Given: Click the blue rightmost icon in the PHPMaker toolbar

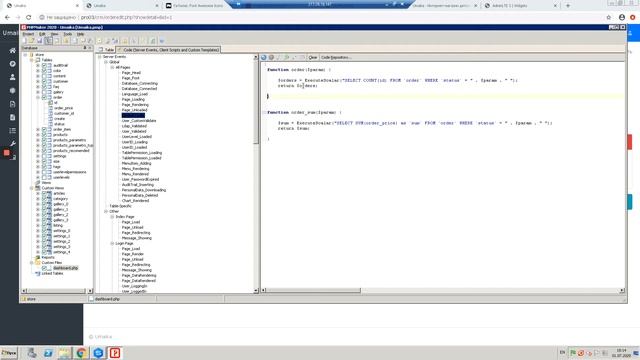Looking at the screenshot, I should coord(162,41).
